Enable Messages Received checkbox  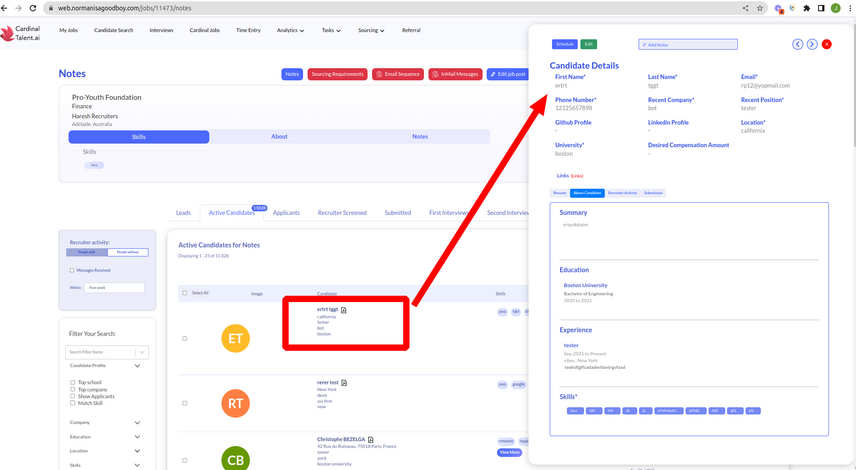point(71,270)
